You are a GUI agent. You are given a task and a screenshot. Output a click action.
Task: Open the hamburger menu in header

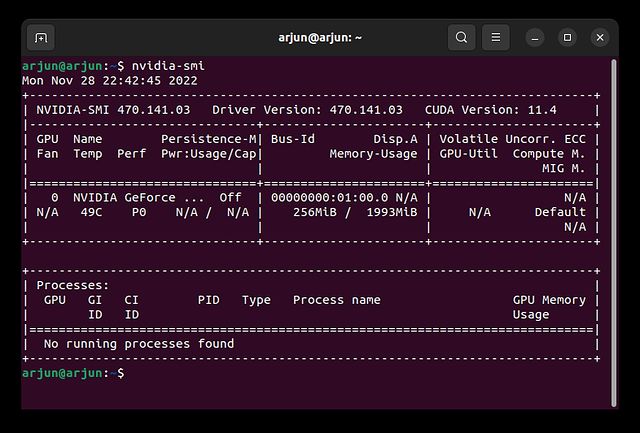(496, 38)
